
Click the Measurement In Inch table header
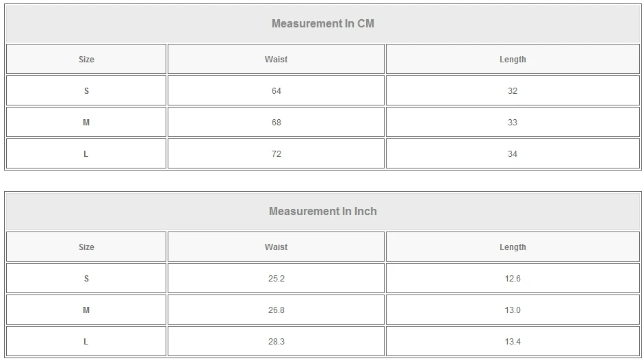[322, 212]
